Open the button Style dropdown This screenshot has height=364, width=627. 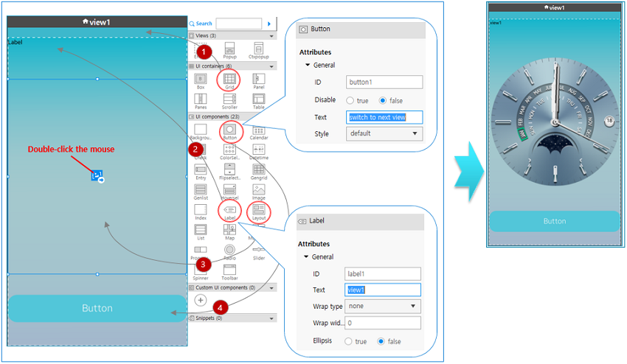pos(384,133)
